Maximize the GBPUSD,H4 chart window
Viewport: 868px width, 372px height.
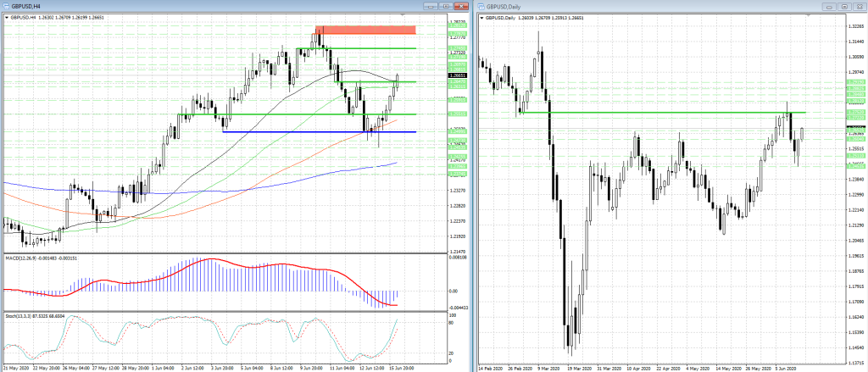tap(446, 6)
